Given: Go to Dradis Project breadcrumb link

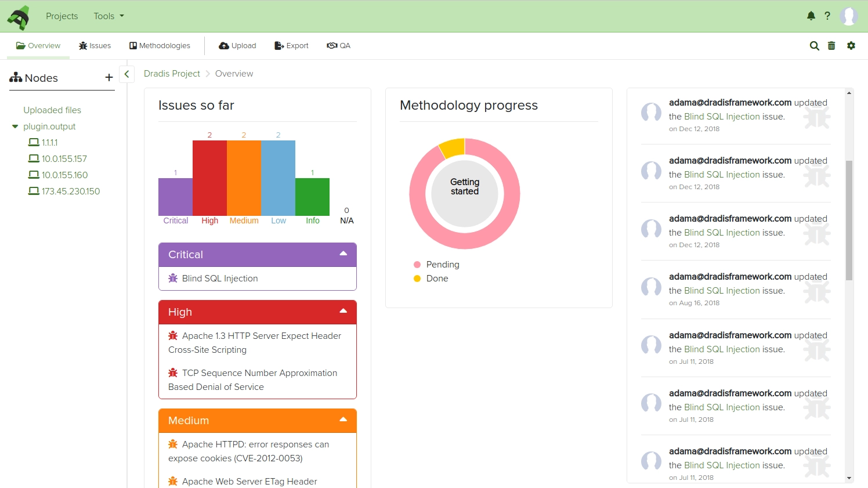Looking at the screenshot, I should click(x=172, y=74).
